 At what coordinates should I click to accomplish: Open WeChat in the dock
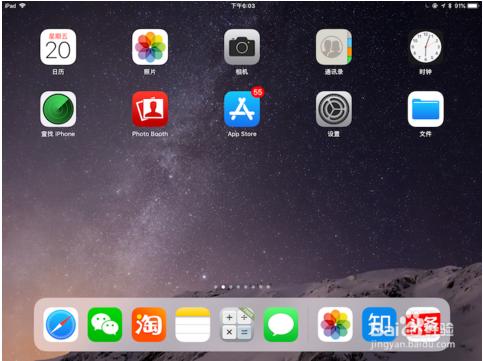105,325
